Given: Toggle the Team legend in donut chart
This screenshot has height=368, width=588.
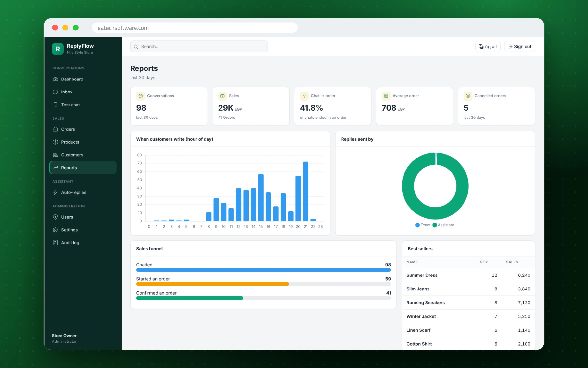Looking at the screenshot, I should click(423, 225).
